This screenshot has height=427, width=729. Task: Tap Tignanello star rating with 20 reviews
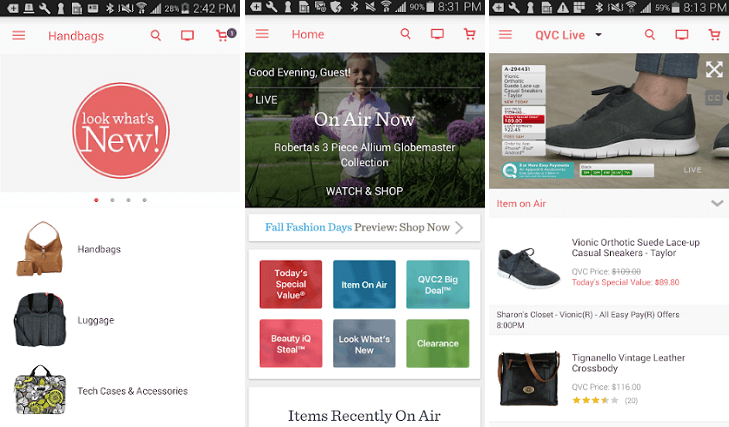[605, 400]
